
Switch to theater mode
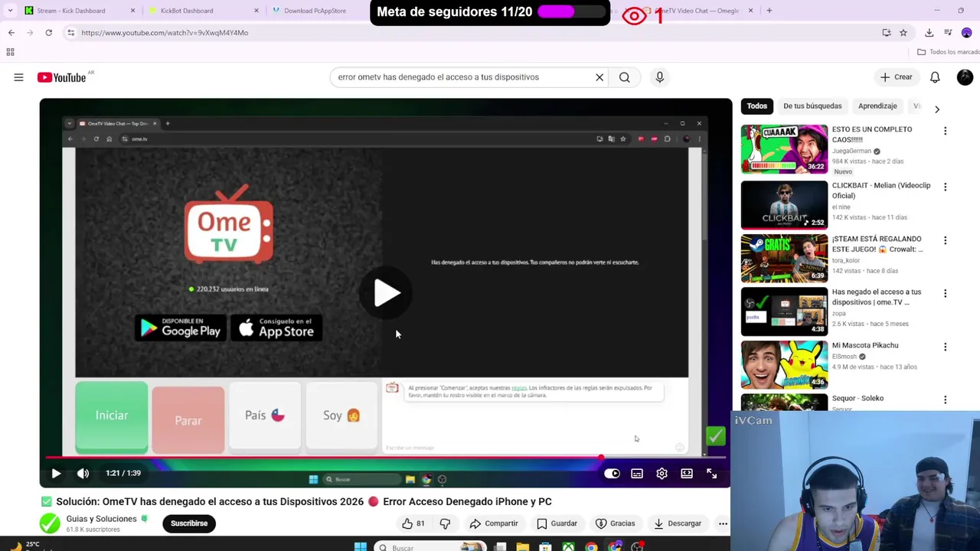687,474
